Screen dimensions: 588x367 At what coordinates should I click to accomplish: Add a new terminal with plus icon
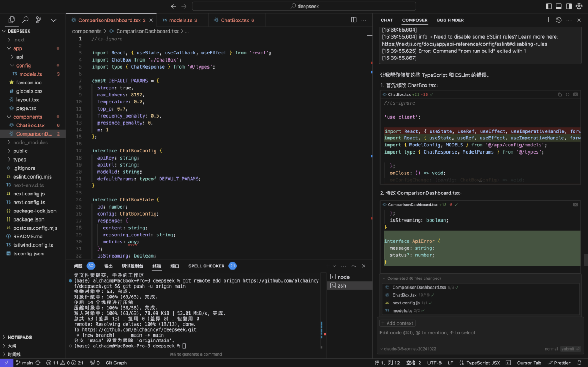pos(328,266)
